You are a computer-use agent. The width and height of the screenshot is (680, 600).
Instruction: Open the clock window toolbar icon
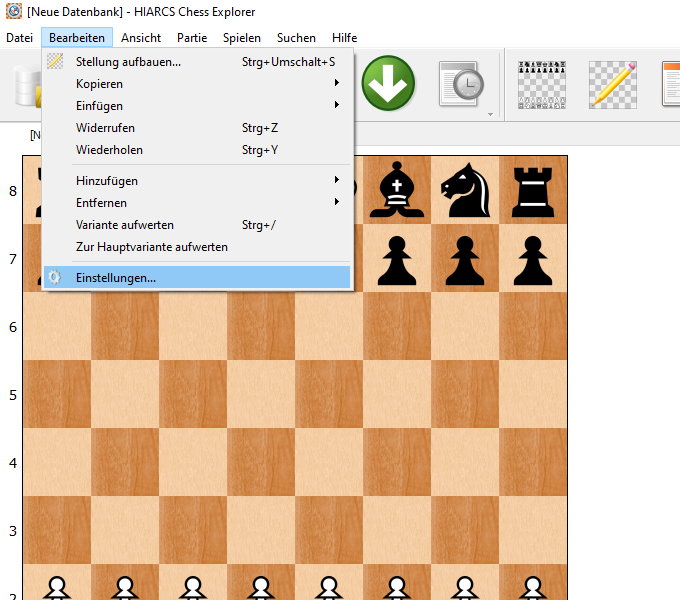coord(461,84)
